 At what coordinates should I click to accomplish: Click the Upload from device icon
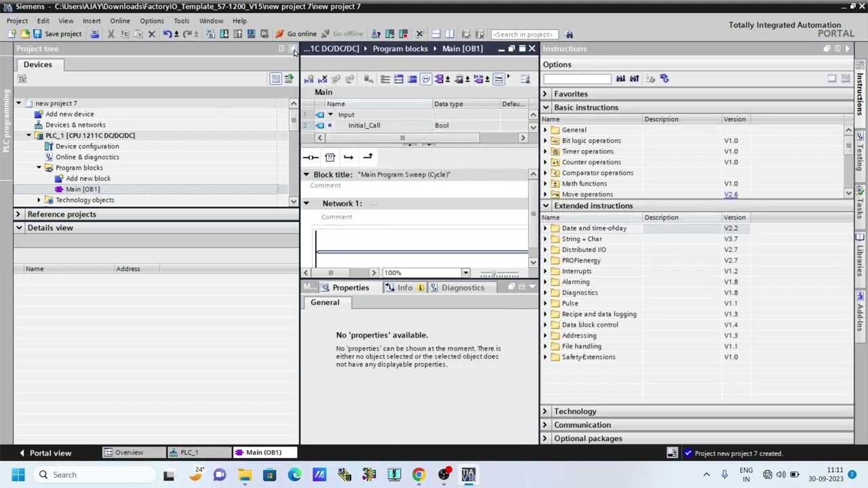[x=237, y=34]
